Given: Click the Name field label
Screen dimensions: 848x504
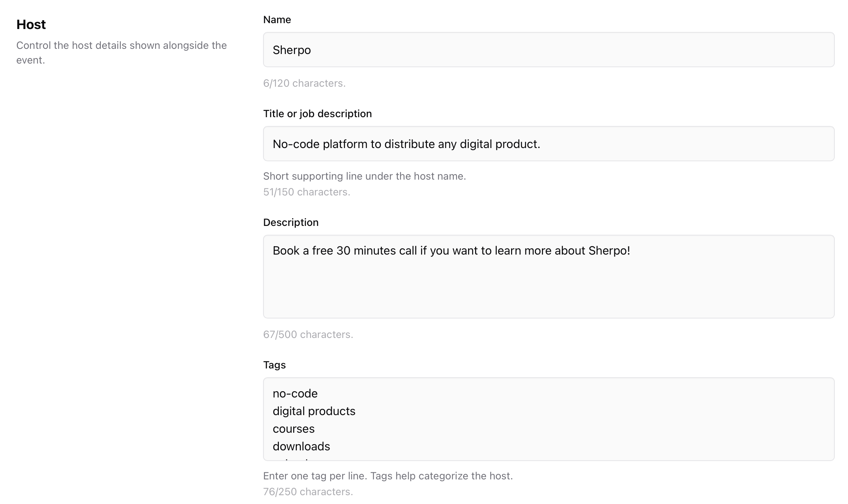Looking at the screenshot, I should [x=276, y=19].
